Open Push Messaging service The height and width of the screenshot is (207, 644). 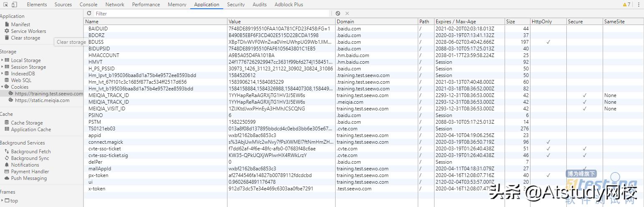(x=29, y=178)
